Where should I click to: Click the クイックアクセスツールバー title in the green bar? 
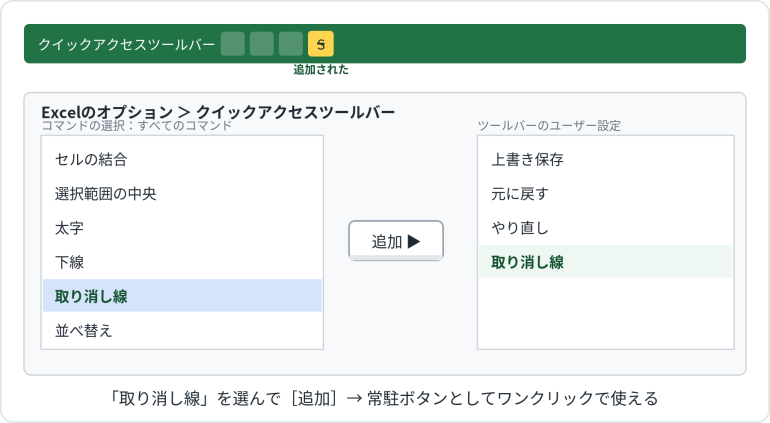pyautogui.click(x=127, y=44)
